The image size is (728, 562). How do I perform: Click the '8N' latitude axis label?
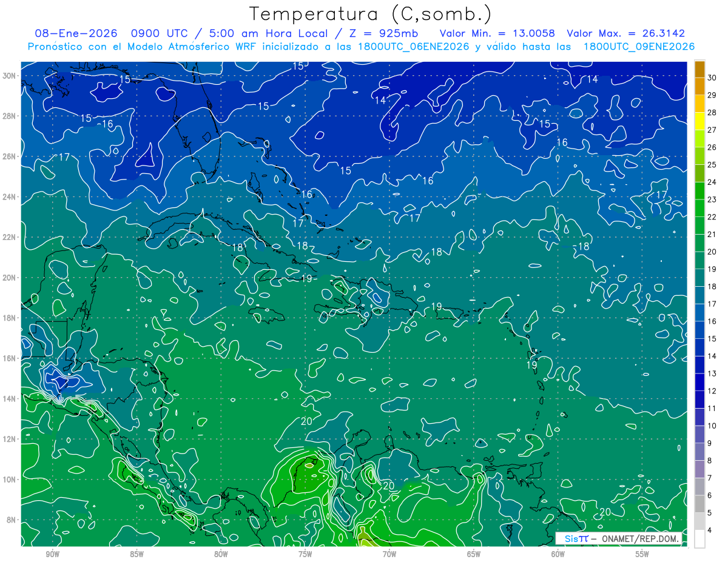(x=12, y=520)
